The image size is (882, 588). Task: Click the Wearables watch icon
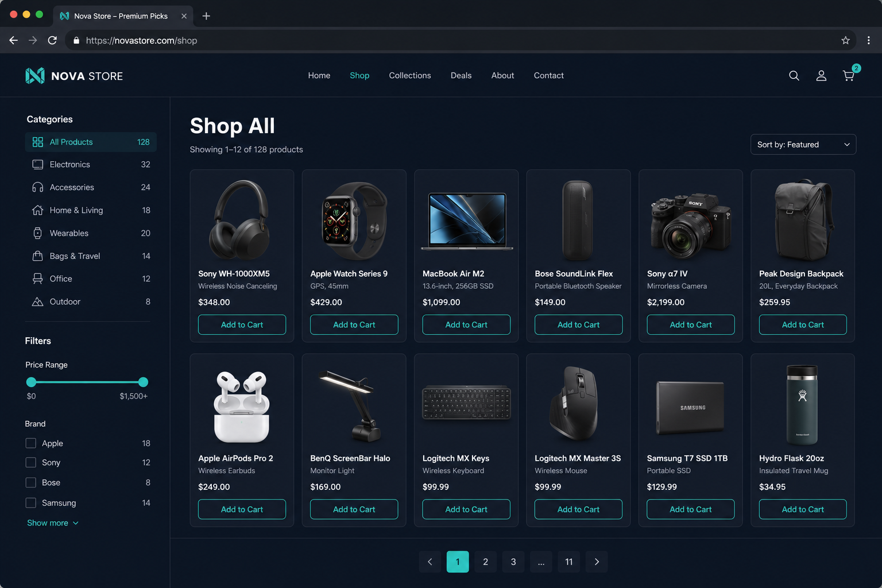[38, 233]
